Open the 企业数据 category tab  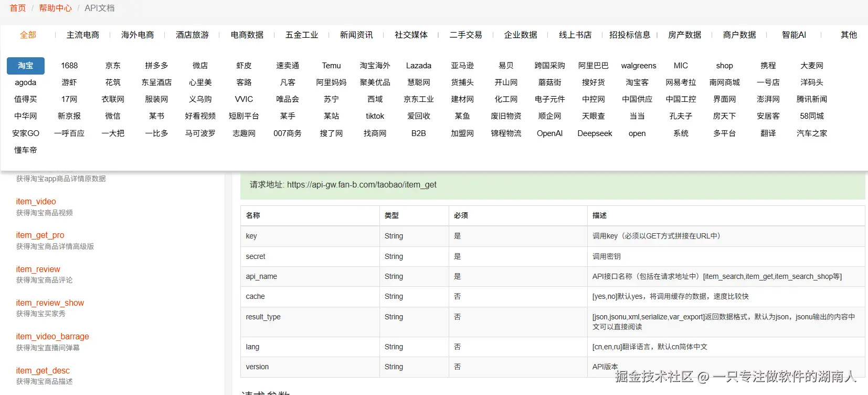click(521, 35)
